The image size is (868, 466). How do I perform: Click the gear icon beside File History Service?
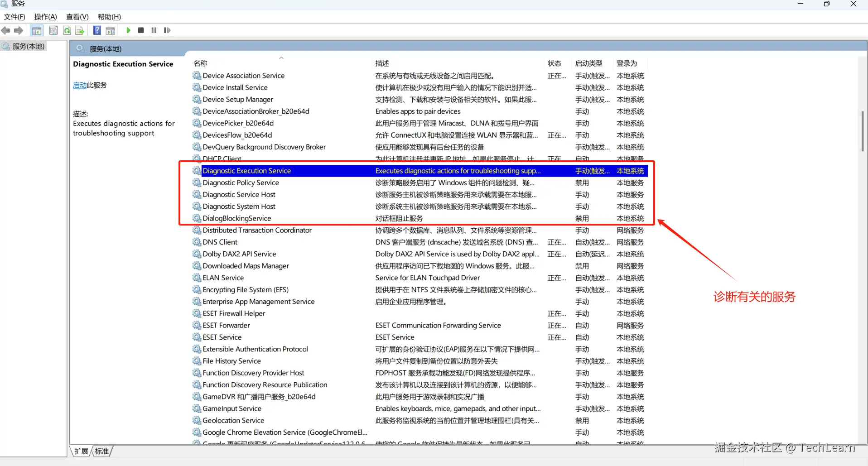coord(197,361)
